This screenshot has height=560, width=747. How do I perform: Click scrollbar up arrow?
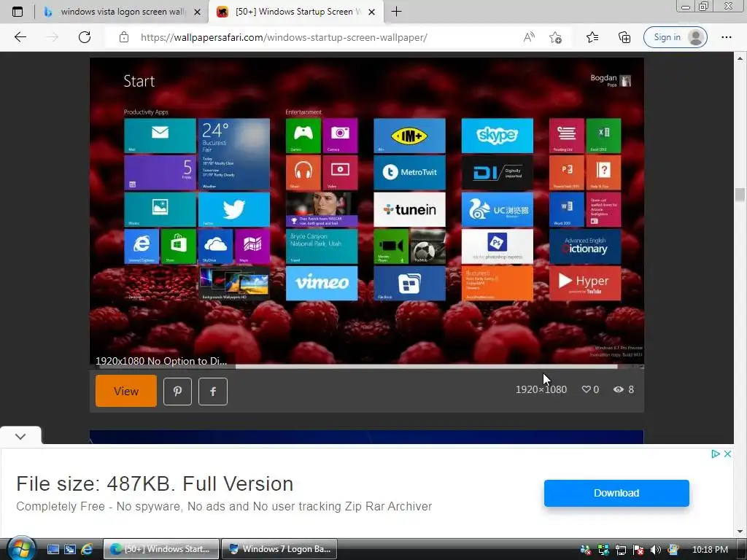coord(740,58)
